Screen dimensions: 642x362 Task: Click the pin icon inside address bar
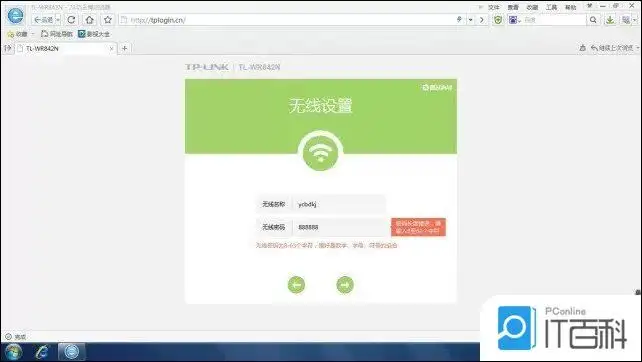pos(459,20)
